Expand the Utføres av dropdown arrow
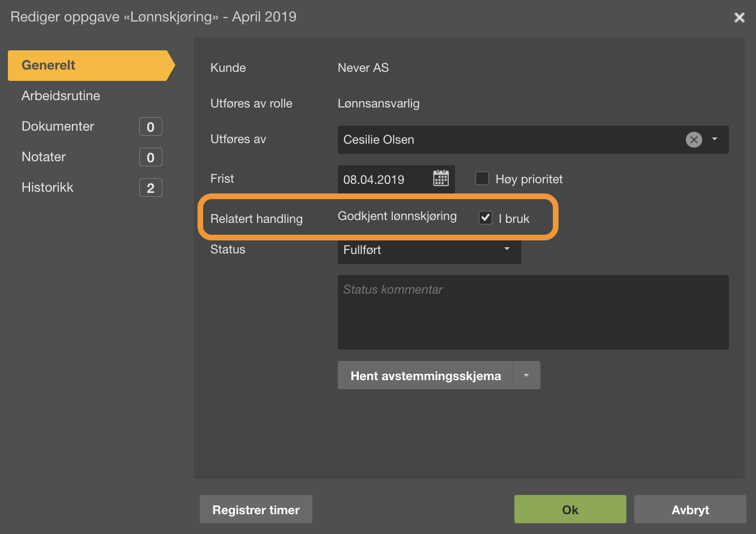Screen dimensions: 756x534 [715, 139]
